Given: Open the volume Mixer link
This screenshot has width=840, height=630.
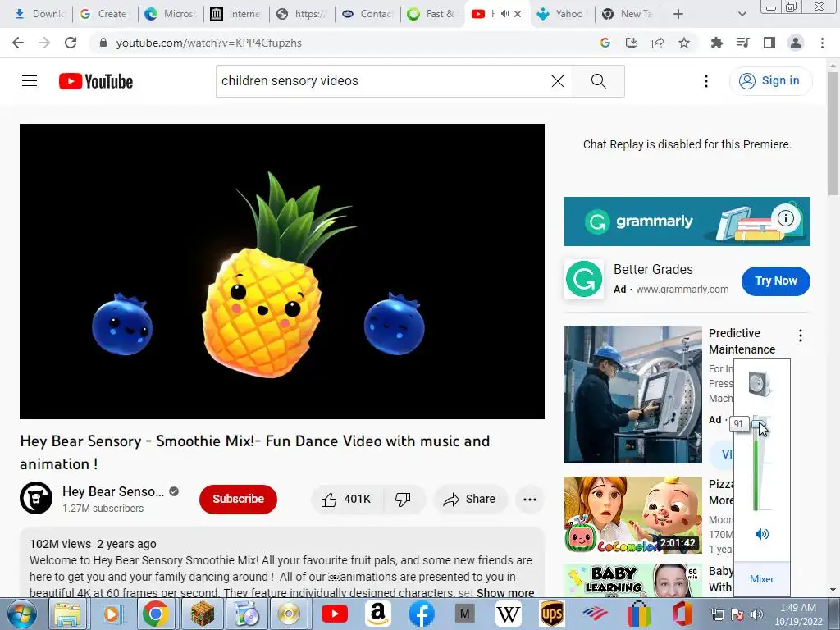Looking at the screenshot, I should coord(762,579).
